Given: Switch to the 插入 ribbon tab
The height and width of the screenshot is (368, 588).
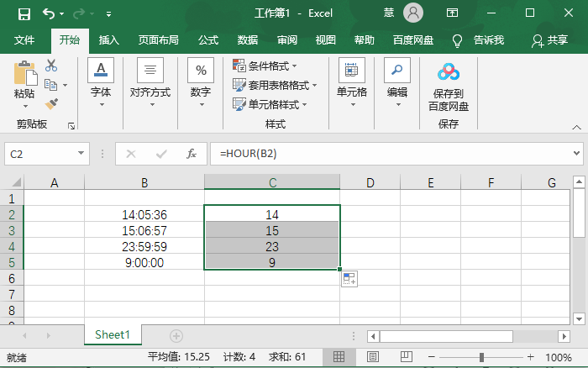Looking at the screenshot, I should point(108,39).
